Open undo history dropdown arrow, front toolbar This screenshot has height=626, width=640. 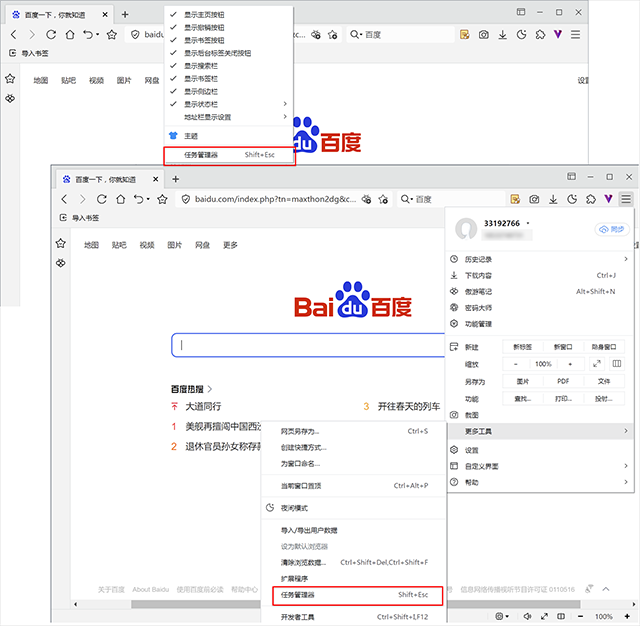[x=148, y=199]
